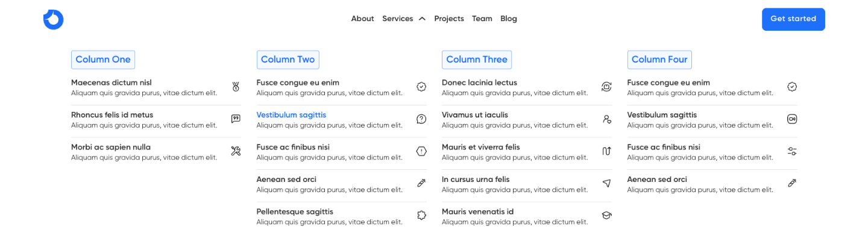This screenshot has width=868, height=250.
Task: Collapse the Services dropdown chevron
Action: click(x=422, y=19)
